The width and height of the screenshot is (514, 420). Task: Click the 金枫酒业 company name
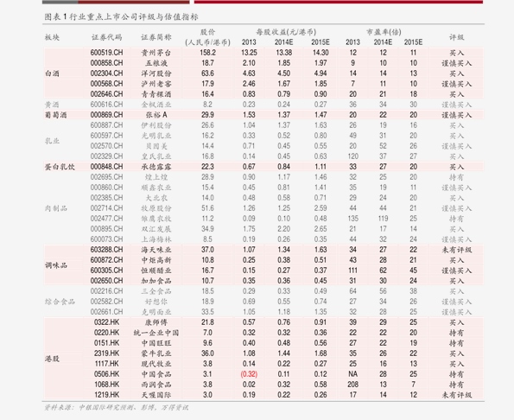coord(156,105)
